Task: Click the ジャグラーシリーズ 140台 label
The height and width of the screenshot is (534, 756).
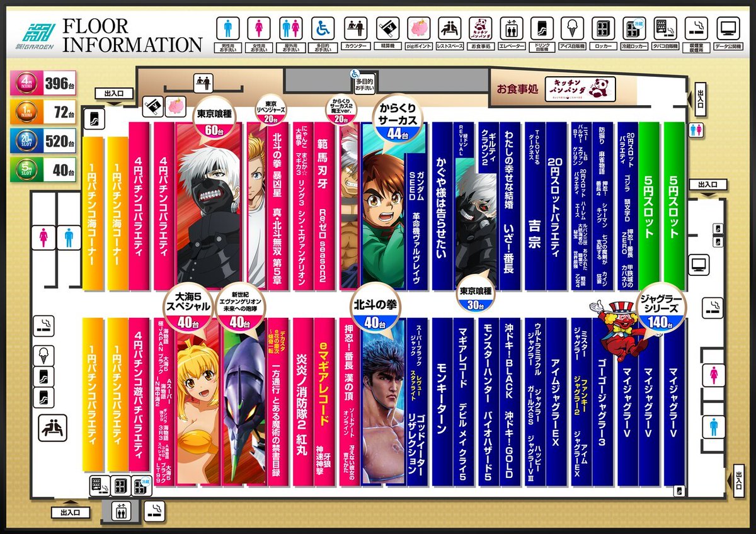Action: pos(661,308)
